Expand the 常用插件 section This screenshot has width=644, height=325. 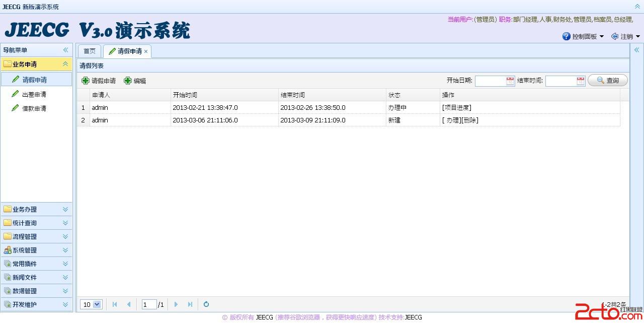point(65,264)
